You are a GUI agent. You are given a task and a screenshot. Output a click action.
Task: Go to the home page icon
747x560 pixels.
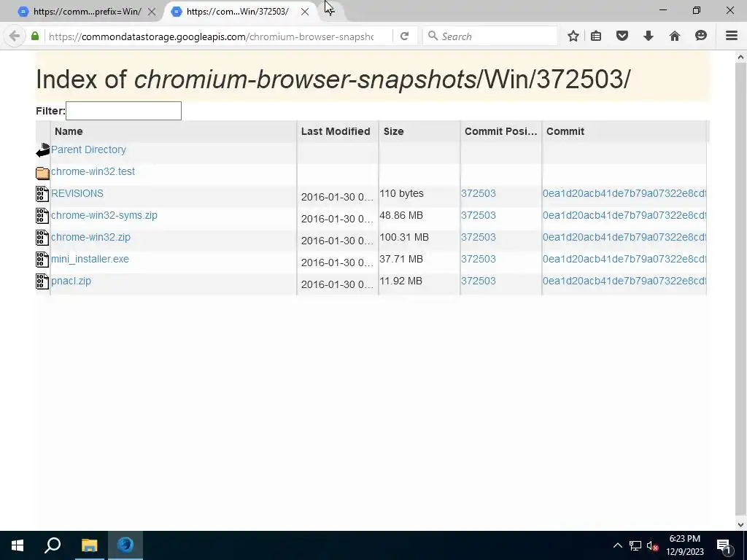pyautogui.click(x=675, y=36)
